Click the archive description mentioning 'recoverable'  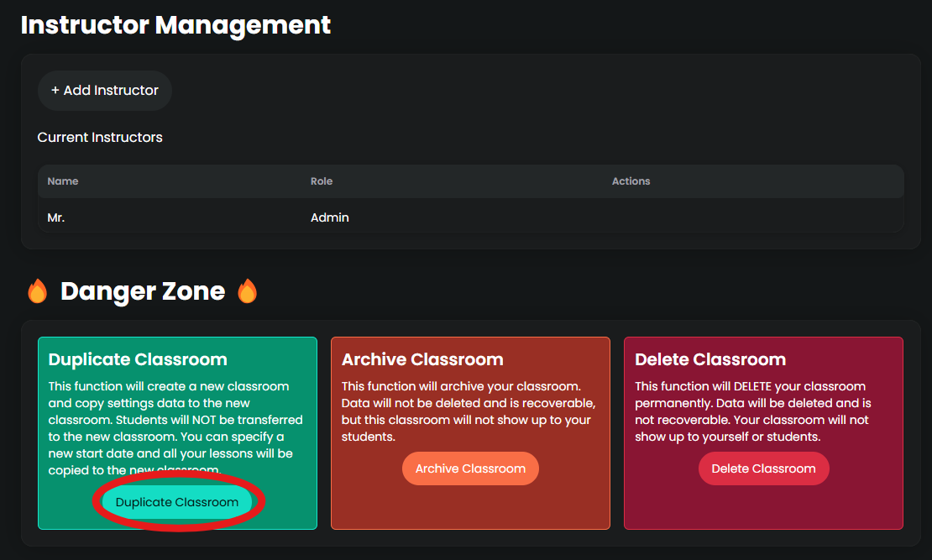(469, 411)
